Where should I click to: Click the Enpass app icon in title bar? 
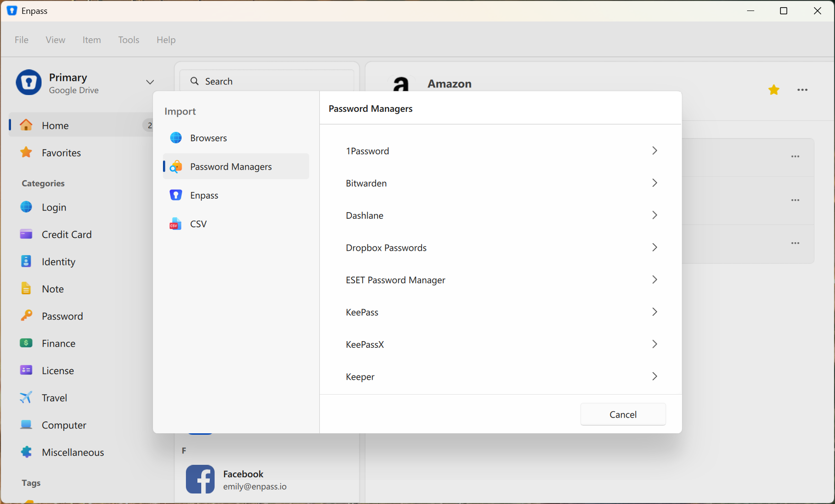[12, 11]
